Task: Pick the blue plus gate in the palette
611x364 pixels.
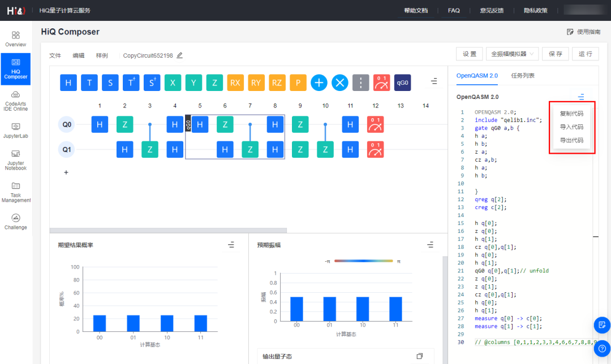Action: point(319,83)
